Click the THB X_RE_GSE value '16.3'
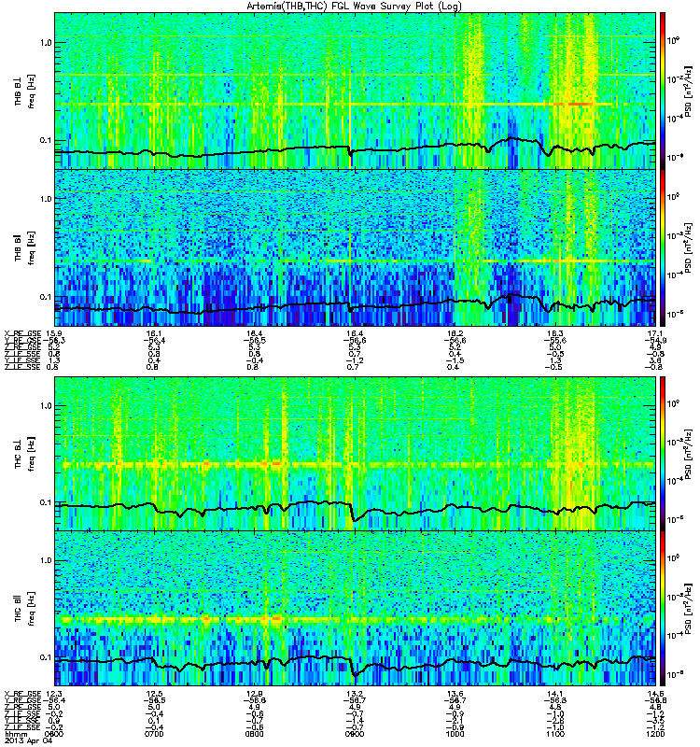 click(x=555, y=333)
